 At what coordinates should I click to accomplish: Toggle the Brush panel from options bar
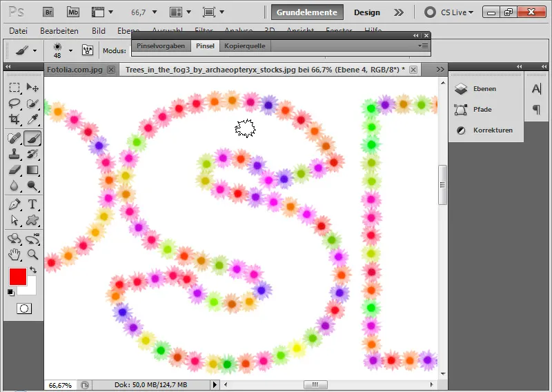coord(88,50)
